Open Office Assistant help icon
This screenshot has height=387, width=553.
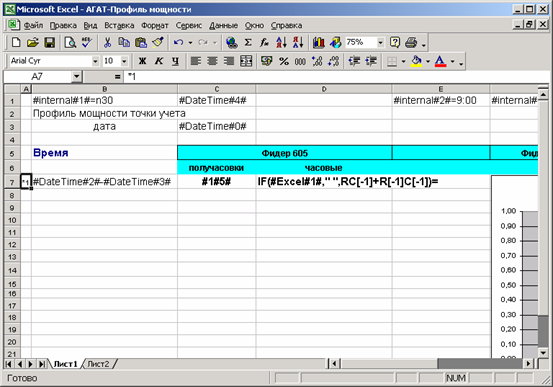[395, 43]
